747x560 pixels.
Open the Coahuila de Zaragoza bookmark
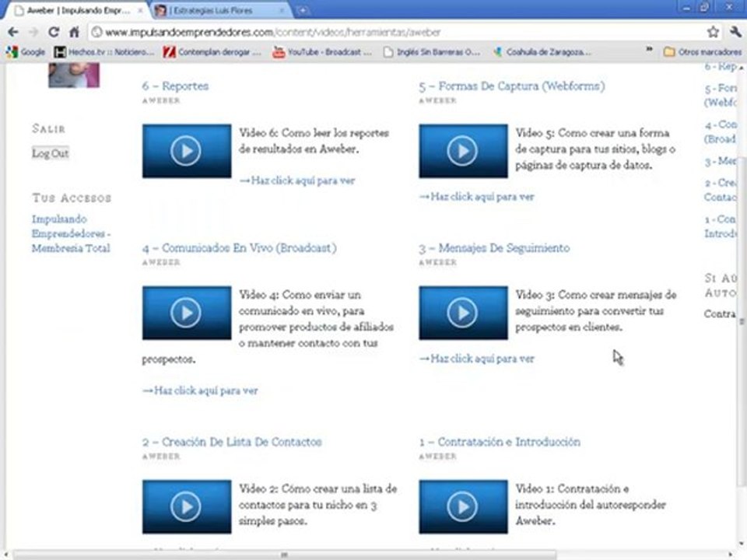[x=542, y=52]
